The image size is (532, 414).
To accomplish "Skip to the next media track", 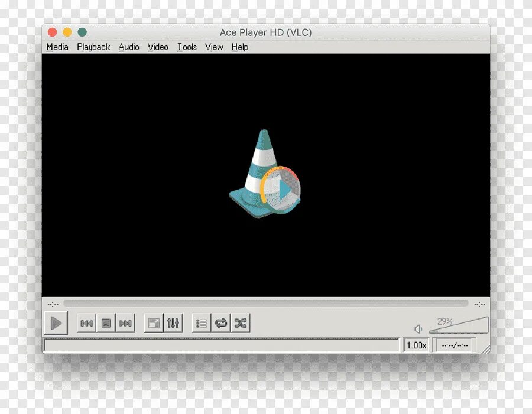I will pyautogui.click(x=125, y=323).
